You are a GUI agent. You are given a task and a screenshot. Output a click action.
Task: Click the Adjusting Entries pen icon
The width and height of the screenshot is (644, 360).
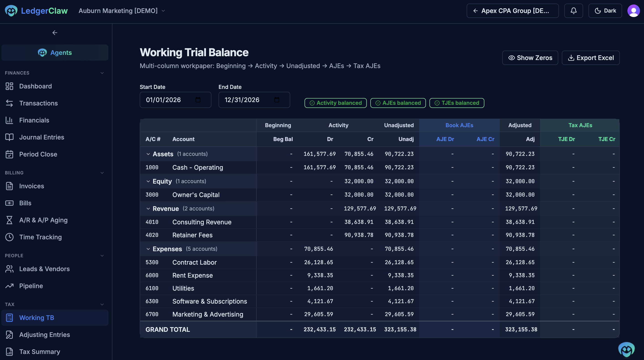[x=9, y=335]
